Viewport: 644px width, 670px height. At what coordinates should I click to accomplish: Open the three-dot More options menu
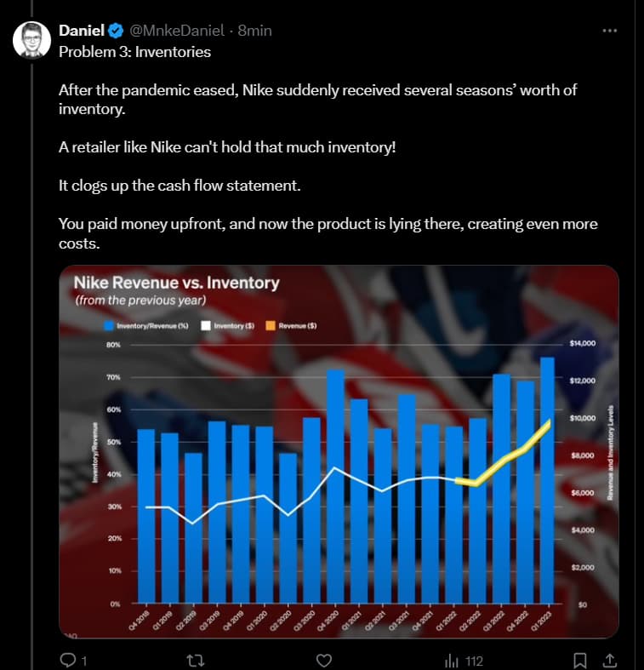point(608,31)
